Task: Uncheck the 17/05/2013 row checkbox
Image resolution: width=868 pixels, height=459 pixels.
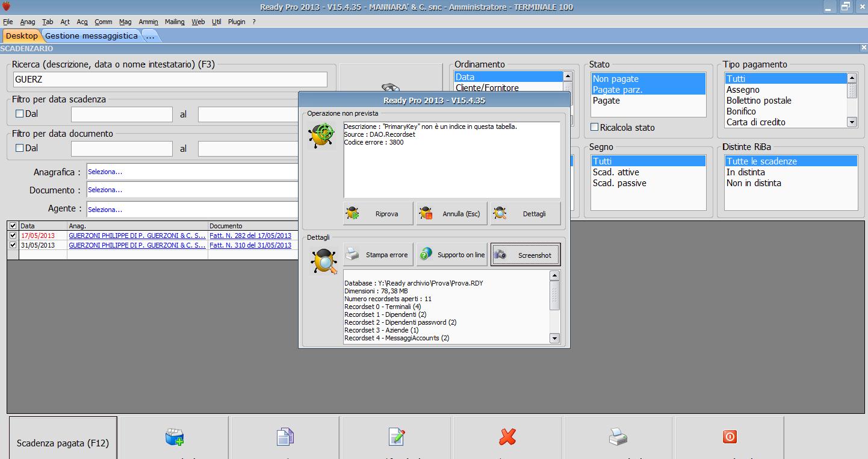Action: [13, 236]
